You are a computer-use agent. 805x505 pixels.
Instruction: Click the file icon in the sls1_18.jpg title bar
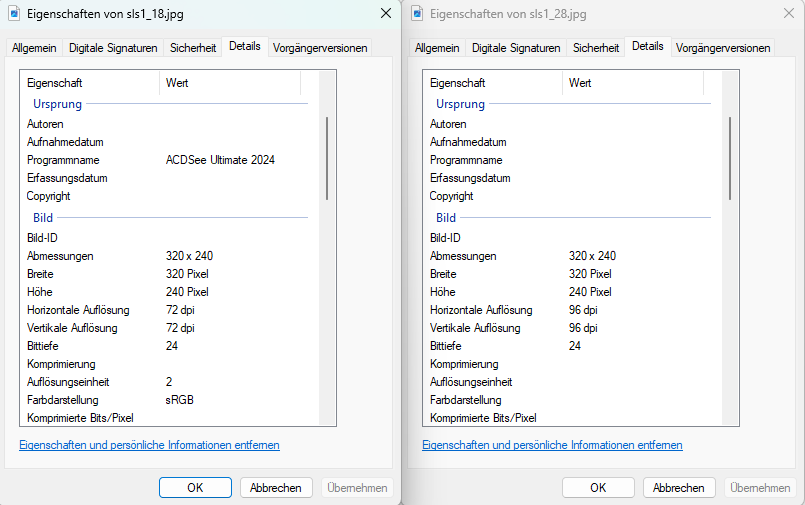point(14,15)
